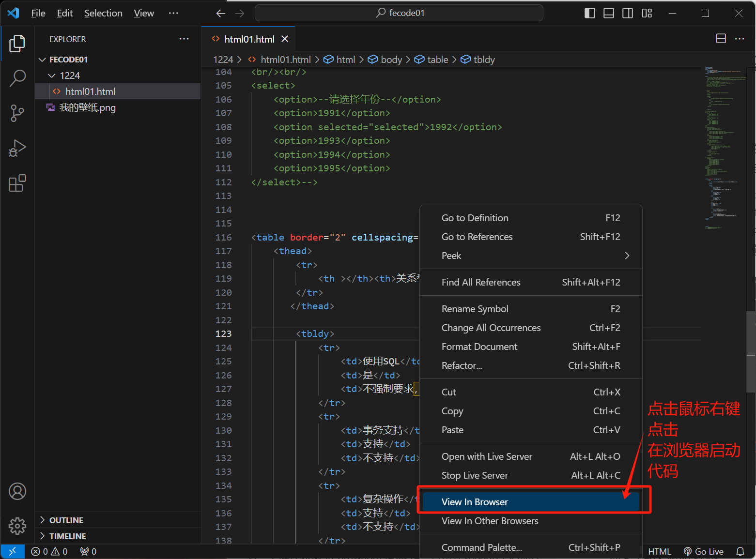Open remote window indicator in status bar
Image resolution: width=756 pixels, height=559 pixels.
(13, 551)
